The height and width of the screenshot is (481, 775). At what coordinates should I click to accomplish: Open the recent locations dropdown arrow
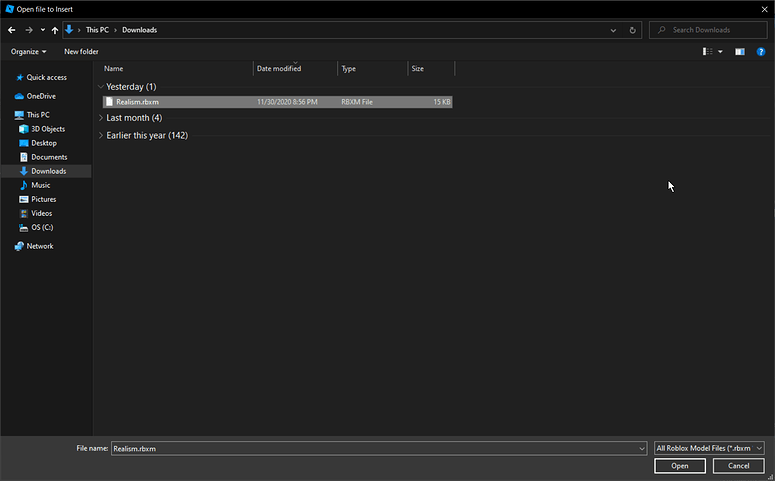click(x=43, y=30)
